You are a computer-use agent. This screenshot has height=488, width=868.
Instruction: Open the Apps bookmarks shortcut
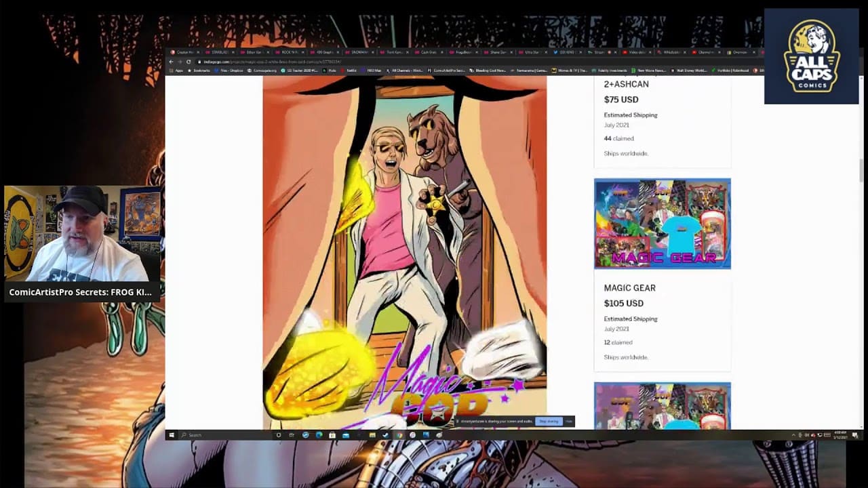[x=178, y=70]
